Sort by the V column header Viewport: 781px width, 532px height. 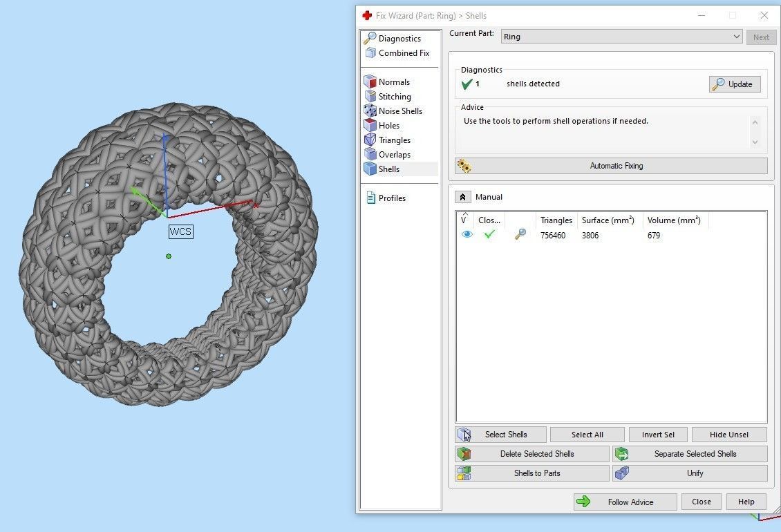(x=464, y=220)
